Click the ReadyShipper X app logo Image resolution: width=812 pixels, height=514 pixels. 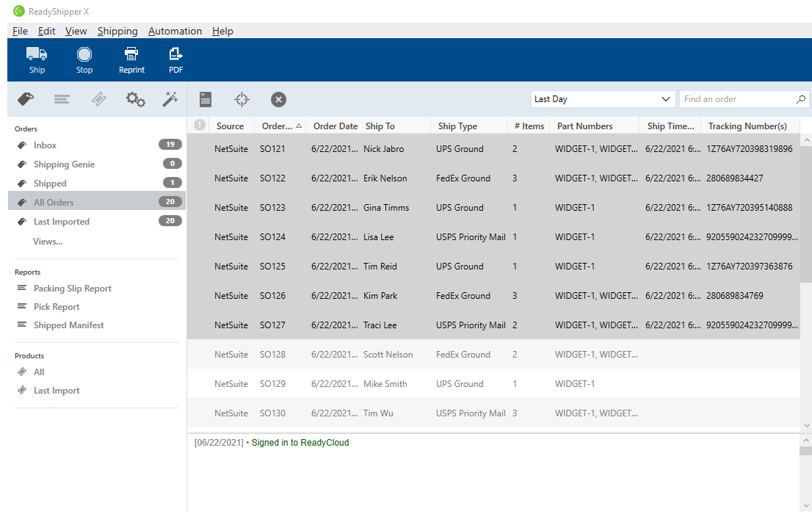pyautogui.click(x=19, y=11)
